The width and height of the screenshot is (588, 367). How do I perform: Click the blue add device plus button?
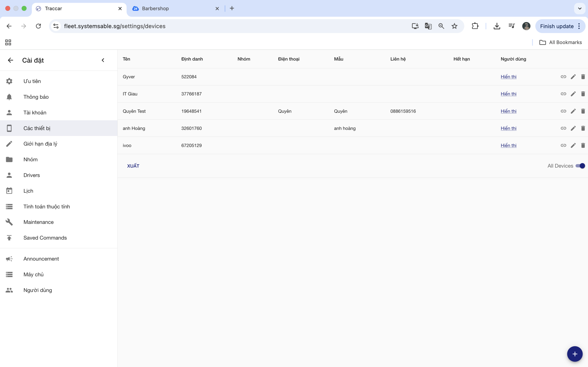[x=575, y=354]
